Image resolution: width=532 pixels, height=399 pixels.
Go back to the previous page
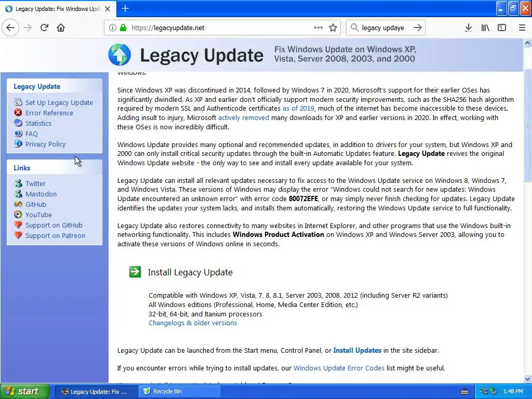10,28
